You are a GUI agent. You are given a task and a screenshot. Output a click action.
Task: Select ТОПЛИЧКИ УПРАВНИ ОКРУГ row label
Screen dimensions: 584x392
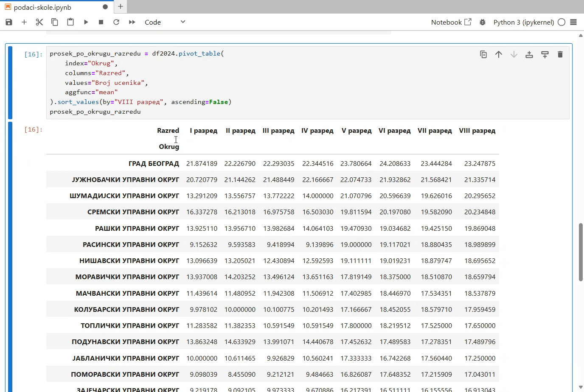click(x=130, y=326)
